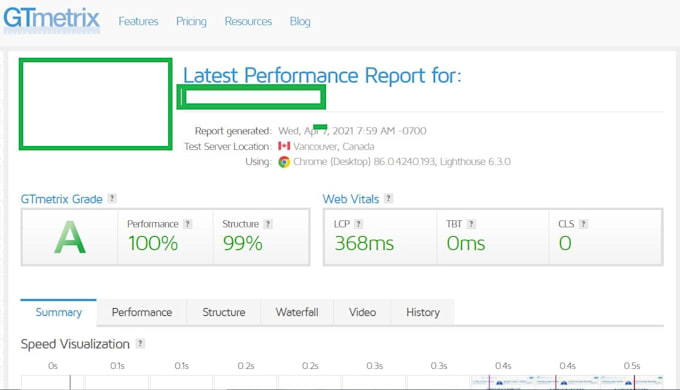Click the 99% structure score
The image size is (680, 390).
[x=243, y=243]
